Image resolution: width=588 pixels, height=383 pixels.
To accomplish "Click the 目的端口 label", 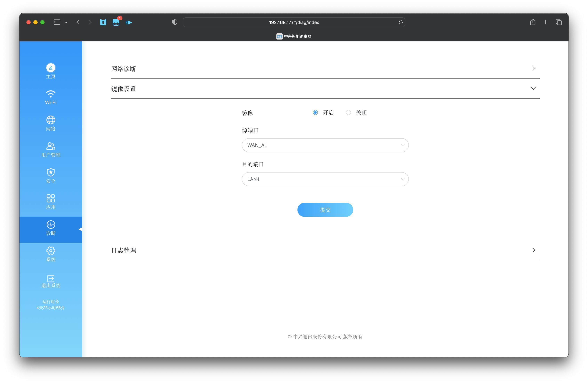I will [x=253, y=164].
